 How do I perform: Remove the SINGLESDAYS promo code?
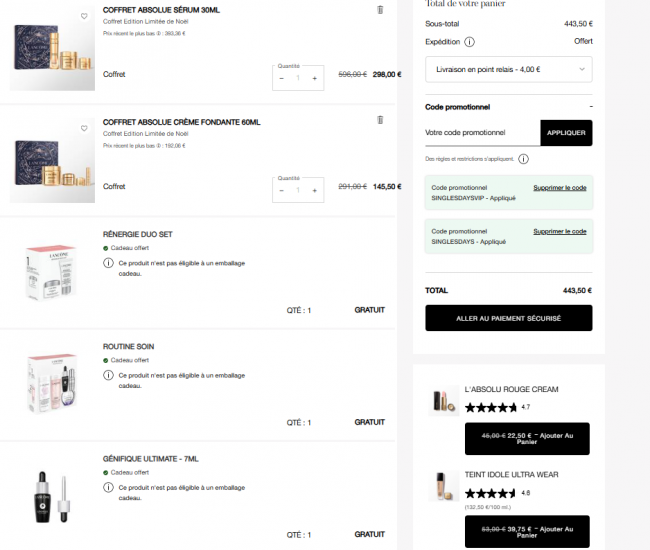[560, 231]
